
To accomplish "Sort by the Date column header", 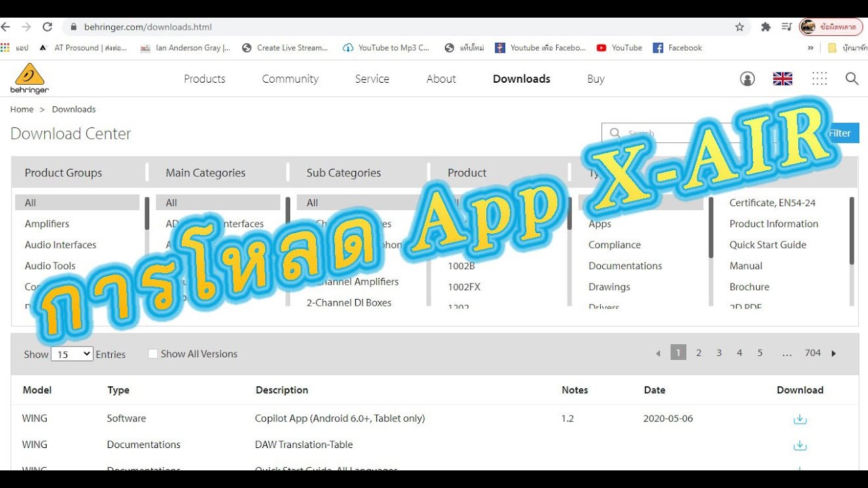I will (654, 390).
